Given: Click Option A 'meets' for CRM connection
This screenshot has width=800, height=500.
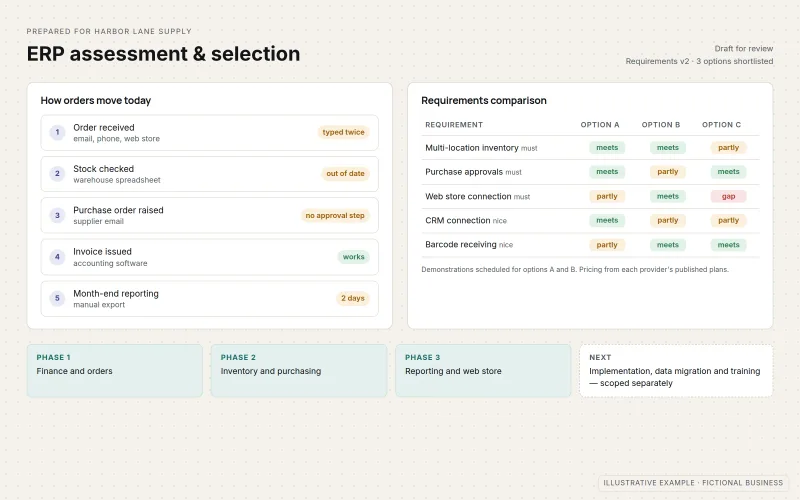Looking at the screenshot, I should click(607, 220).
